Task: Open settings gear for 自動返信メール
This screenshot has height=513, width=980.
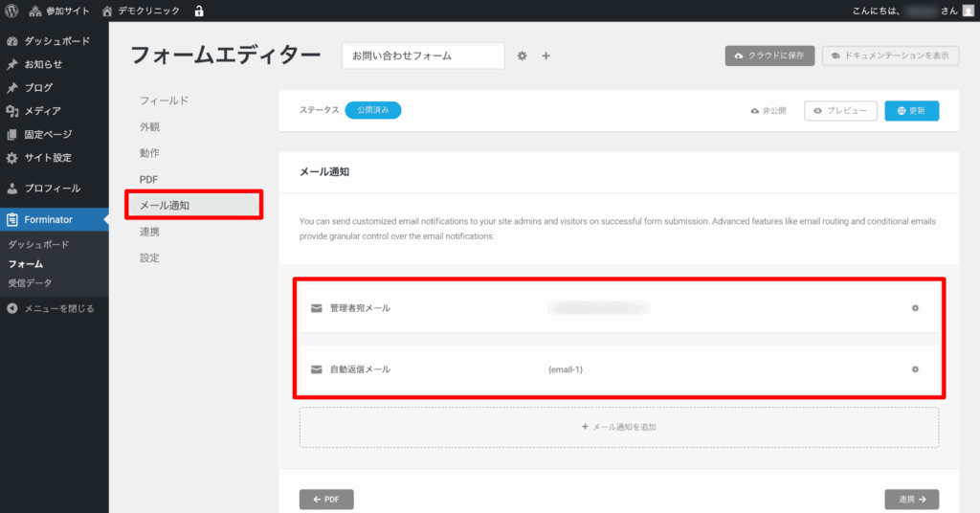Action: 915,369
